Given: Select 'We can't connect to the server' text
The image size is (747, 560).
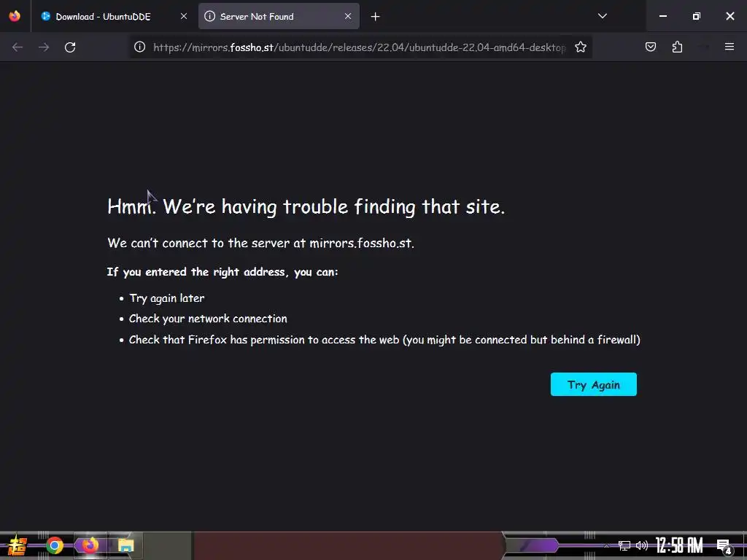Looking at the screenshot, I should pyautogui.click(x=260, y=243).
